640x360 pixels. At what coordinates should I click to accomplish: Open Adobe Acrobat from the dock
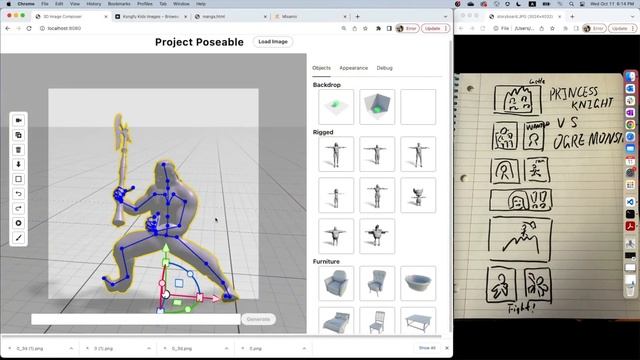point(630,227)
